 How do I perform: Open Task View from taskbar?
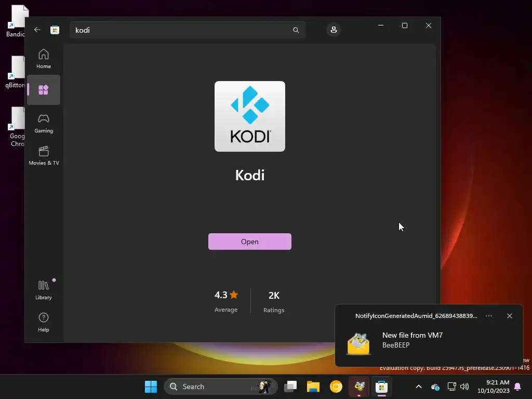coord(290,387)
